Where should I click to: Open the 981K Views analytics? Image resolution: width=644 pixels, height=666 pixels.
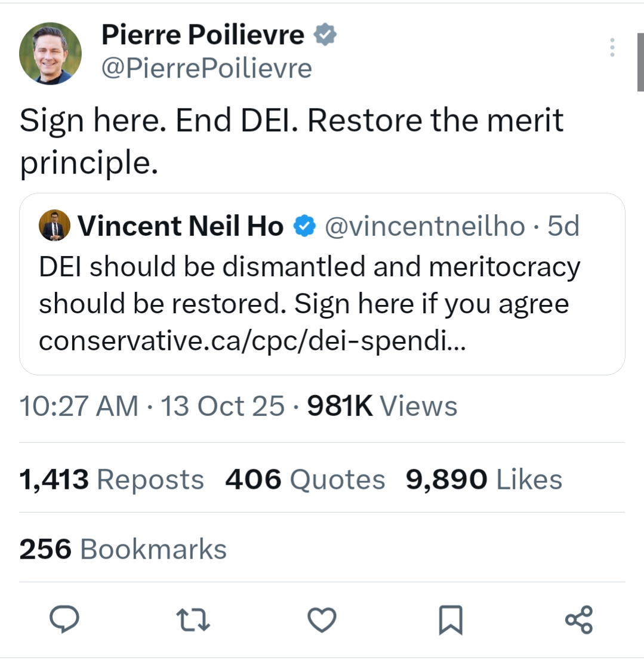[381, 406]
